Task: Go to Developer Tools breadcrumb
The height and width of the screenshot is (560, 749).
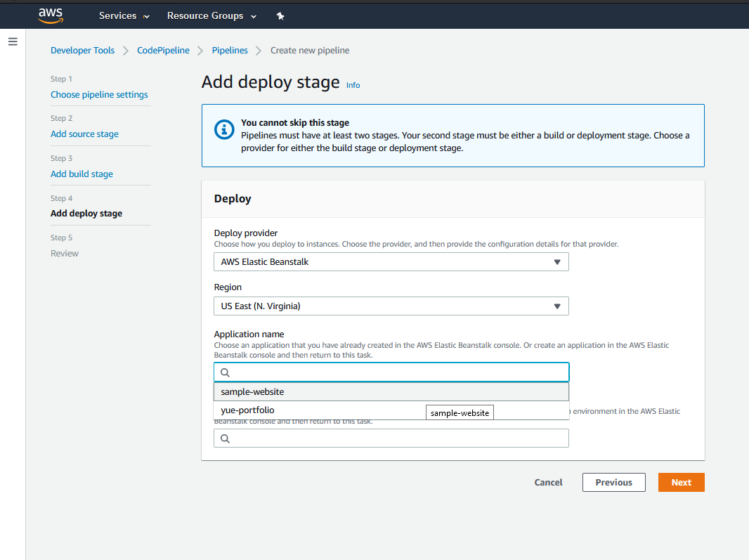Action: point(83,50)
